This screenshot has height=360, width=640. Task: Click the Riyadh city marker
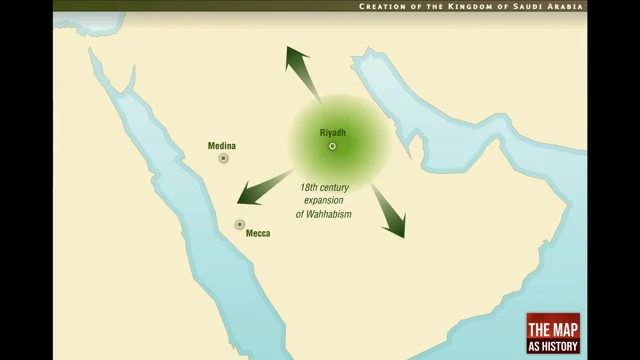coord(333,146)
